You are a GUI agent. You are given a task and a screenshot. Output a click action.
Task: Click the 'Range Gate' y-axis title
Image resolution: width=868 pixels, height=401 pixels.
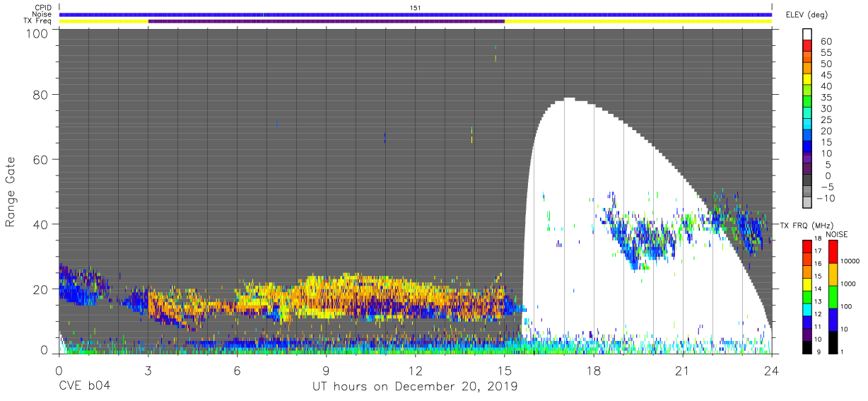click(11, 192)
